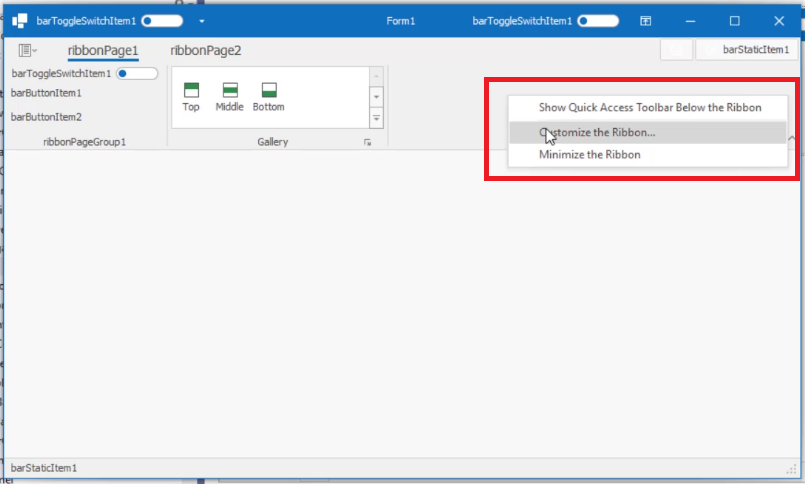Viewport: 805px width, 484px height.
Task: Maximize the Form1 window
Action: point(735,21)
